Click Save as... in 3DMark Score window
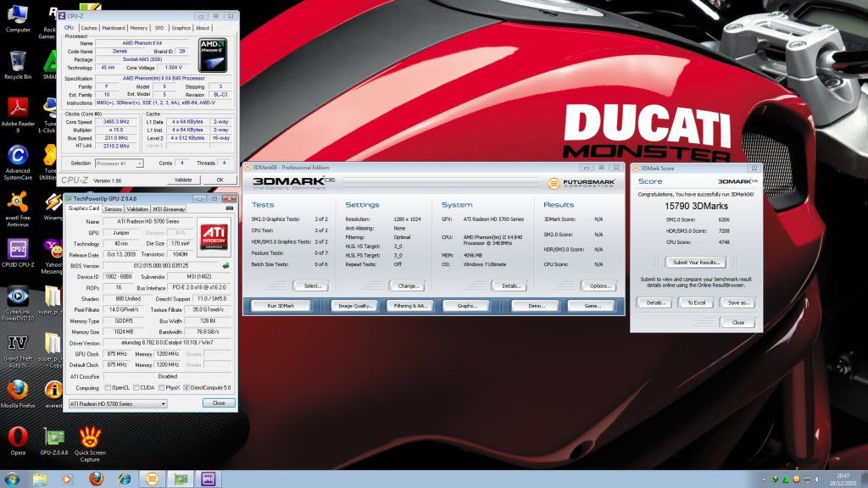Viewport: 868px width, 488px height. point(738,302)
